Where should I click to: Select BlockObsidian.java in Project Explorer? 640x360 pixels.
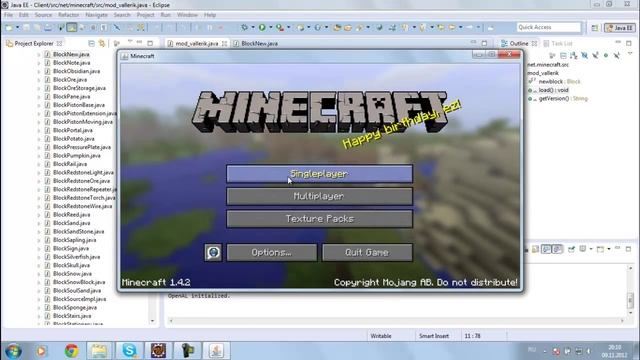[76, 71]
